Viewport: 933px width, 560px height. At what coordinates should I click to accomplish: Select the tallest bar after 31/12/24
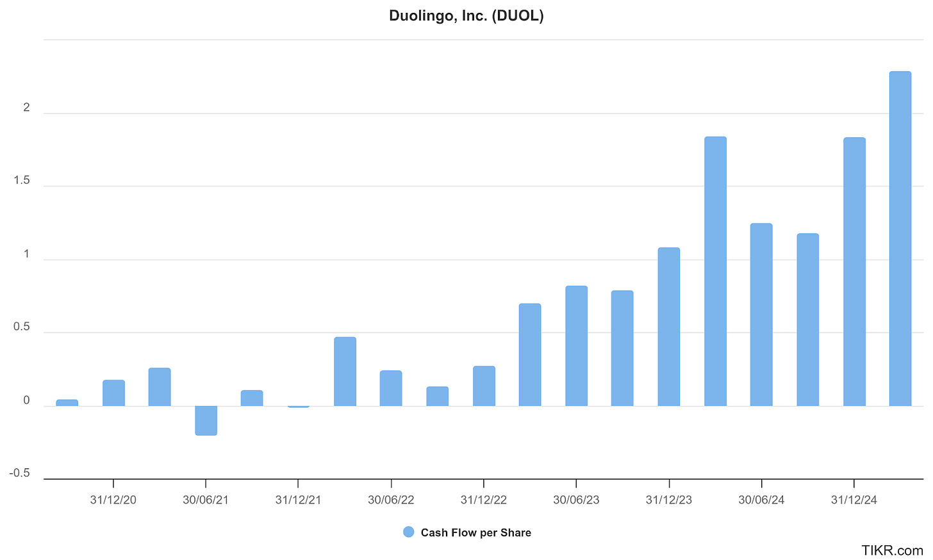pyautogui.click(x=900, y=238)
